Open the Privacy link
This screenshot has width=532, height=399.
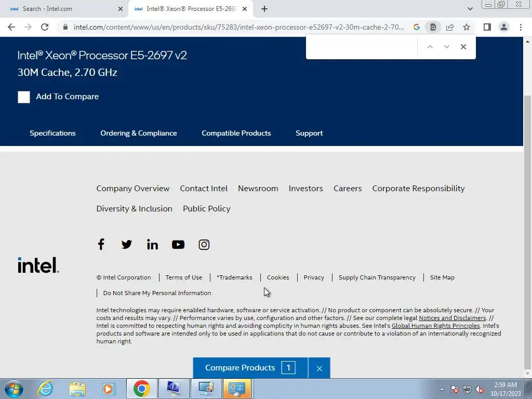tap(314, 277)
